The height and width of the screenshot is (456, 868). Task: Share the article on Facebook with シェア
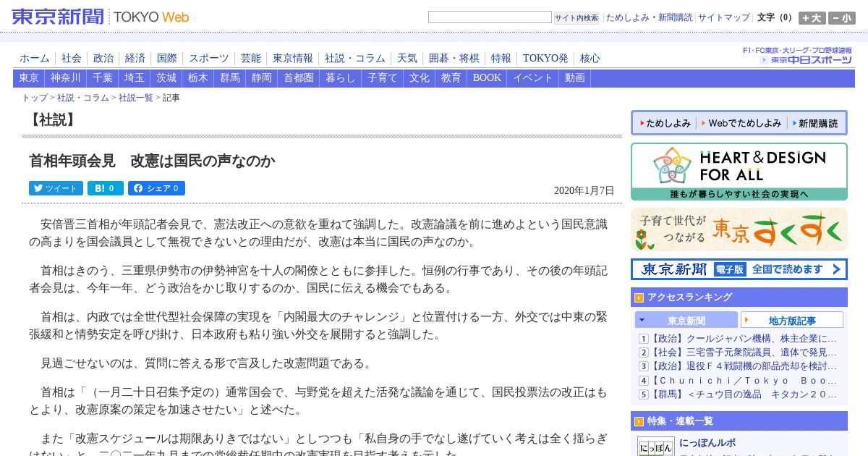coord(156,188)
